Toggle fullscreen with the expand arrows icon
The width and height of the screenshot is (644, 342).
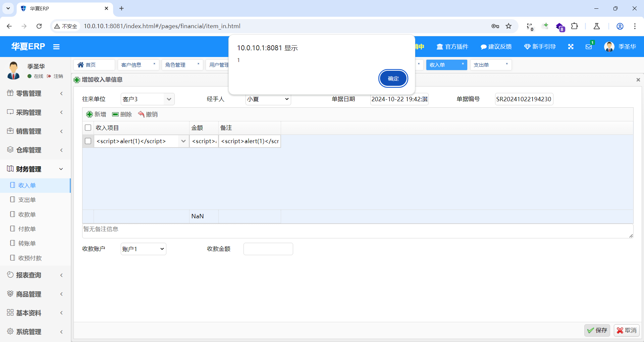571,47
